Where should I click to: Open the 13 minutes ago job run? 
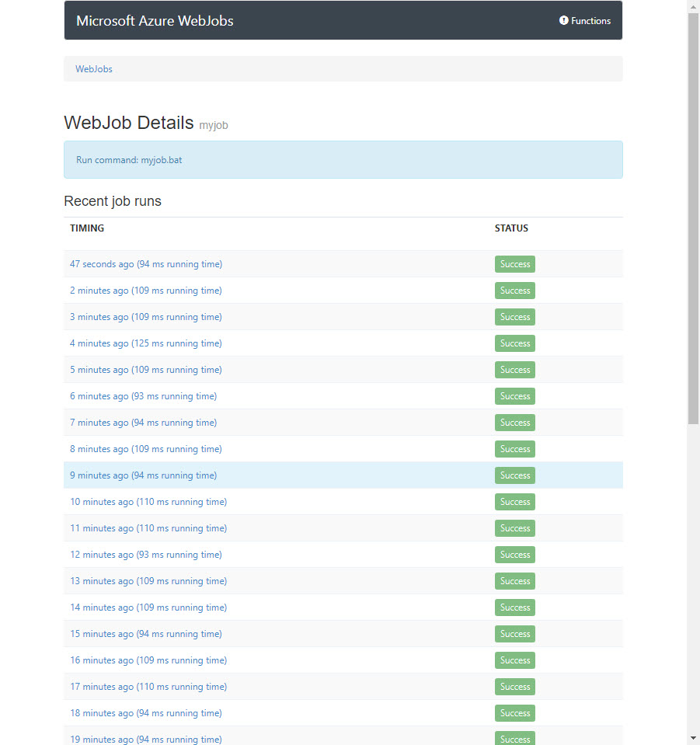pos(148,581)
